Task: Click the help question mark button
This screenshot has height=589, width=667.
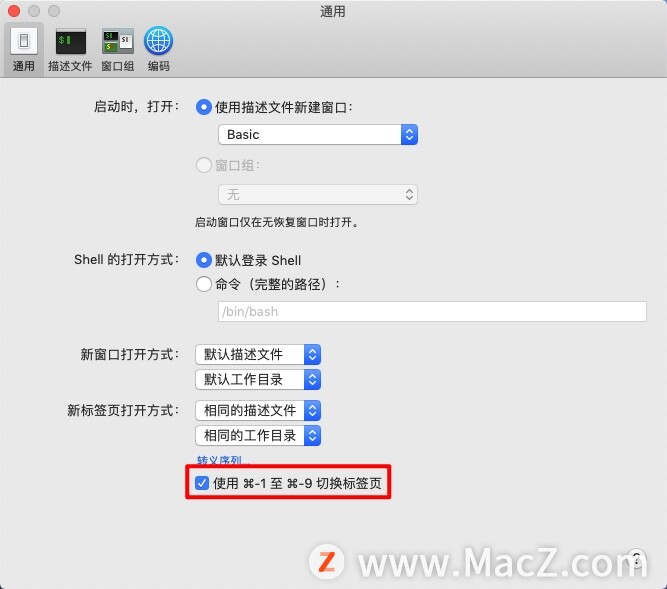Action: 636,558
